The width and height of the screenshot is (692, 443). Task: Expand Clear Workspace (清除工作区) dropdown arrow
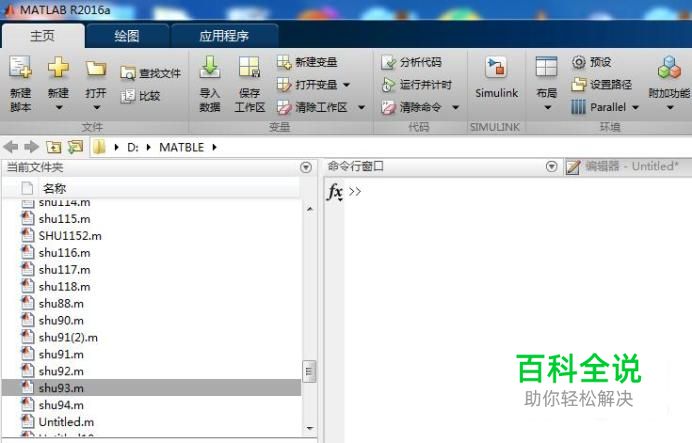tap(361, 107)
